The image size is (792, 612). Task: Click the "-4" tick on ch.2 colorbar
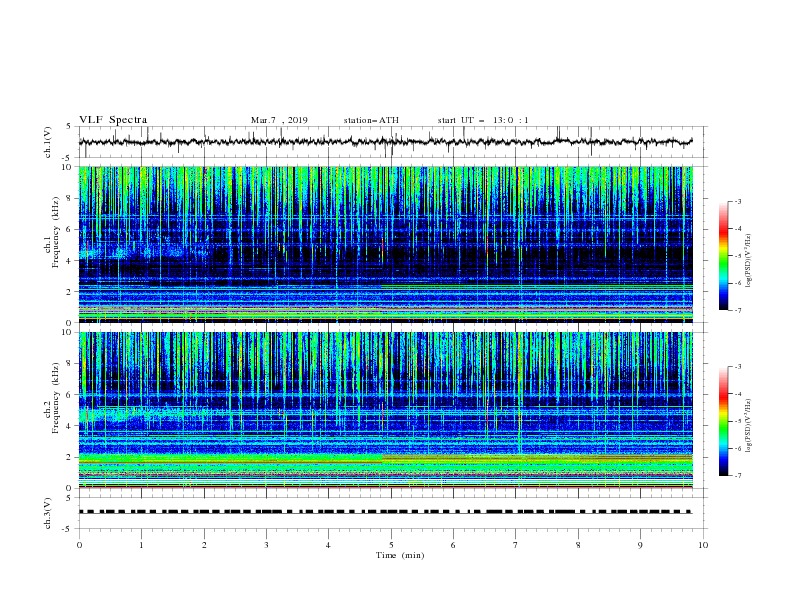[738, 394]
